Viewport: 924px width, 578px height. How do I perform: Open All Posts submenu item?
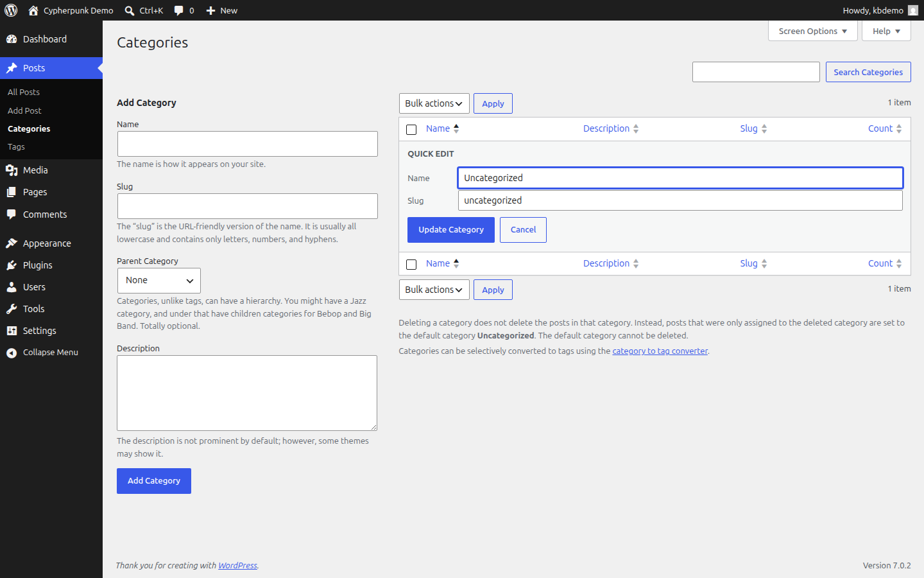[x=24, y=92]
